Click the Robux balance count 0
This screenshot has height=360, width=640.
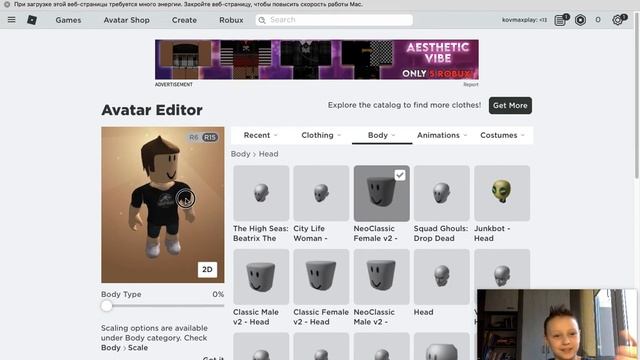(598, 20)
